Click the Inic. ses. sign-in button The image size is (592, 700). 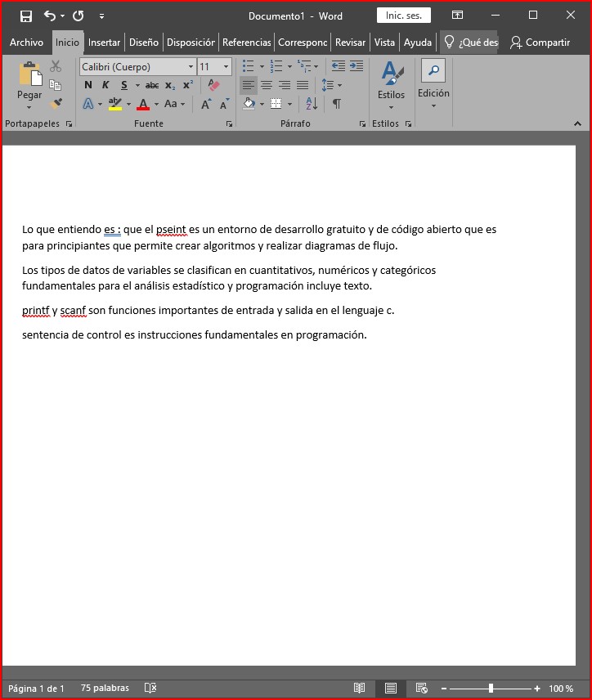coord(403,16)
